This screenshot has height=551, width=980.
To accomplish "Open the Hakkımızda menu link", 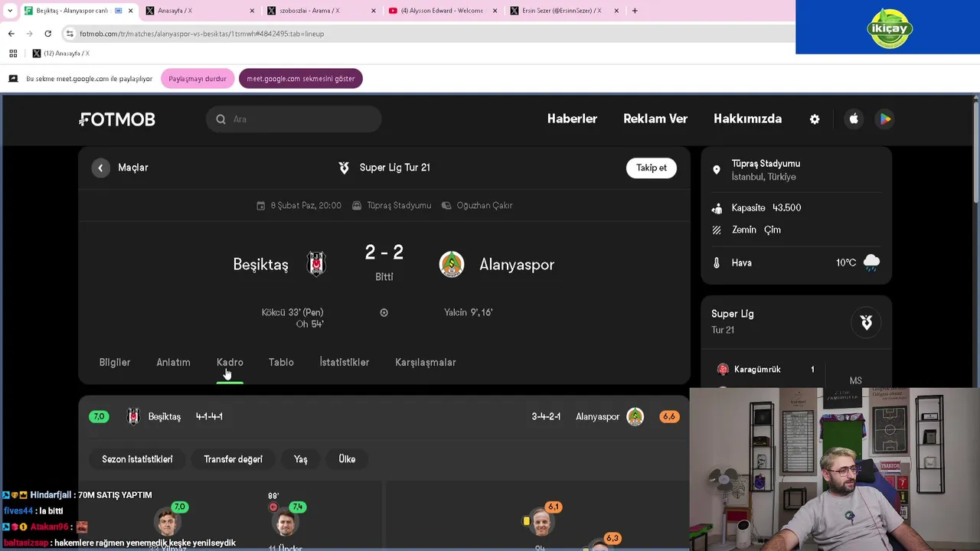I will pos(747,119).
